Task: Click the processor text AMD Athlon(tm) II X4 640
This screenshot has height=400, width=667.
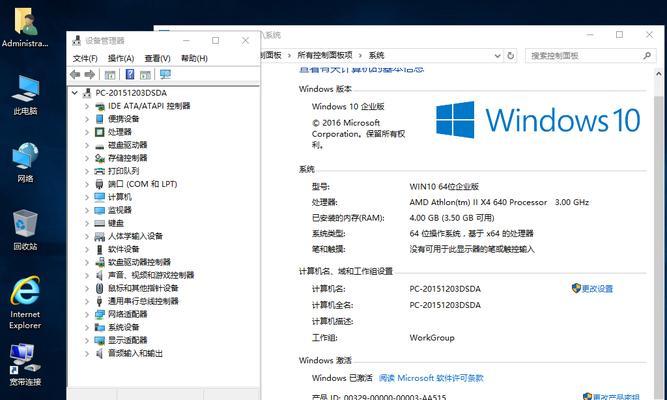Action: click(478, 202)
